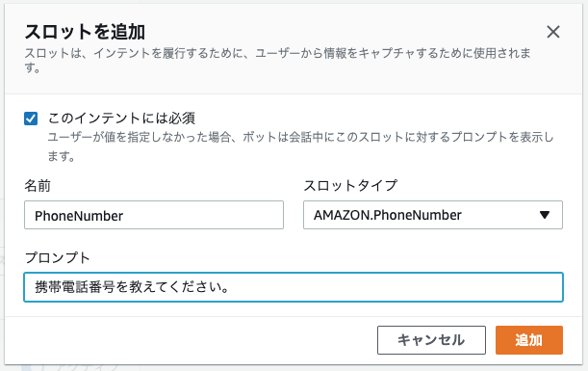The image size is (588, 371).
Task: Click the スロットを追加 dialog title
Action: pyautogui.click(x=85, y=32)
